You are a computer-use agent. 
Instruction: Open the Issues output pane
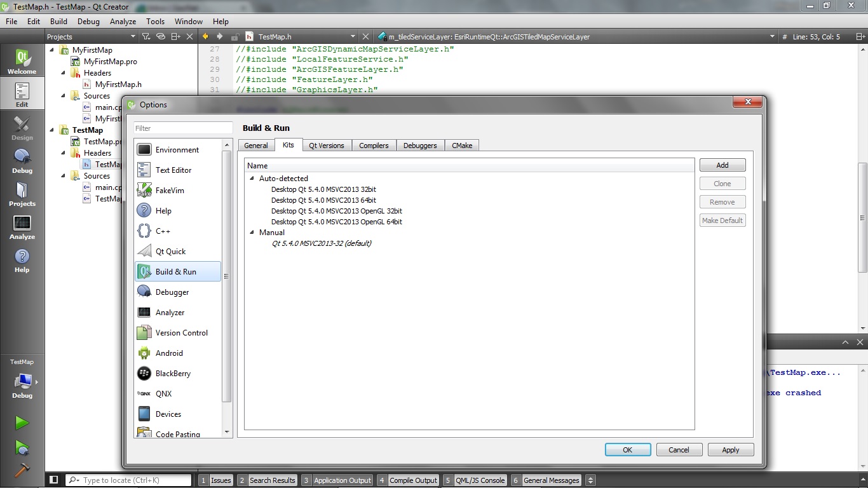click(215, 480)
